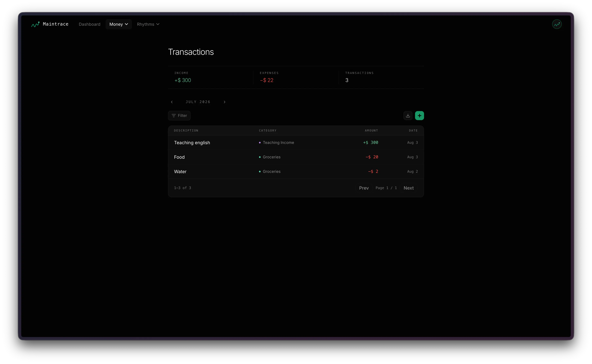Open the Filter options

[x=179, y=116]
